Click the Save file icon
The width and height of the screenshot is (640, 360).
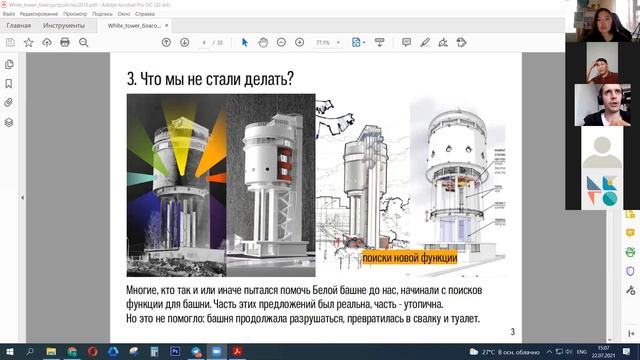click(10, 42)
